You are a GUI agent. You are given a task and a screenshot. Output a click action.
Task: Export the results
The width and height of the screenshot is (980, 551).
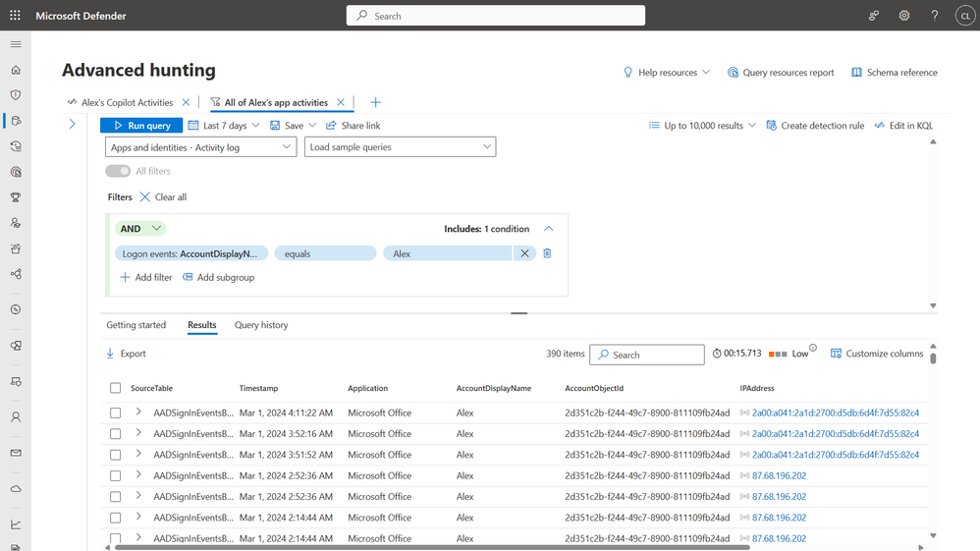coord(126,354)
